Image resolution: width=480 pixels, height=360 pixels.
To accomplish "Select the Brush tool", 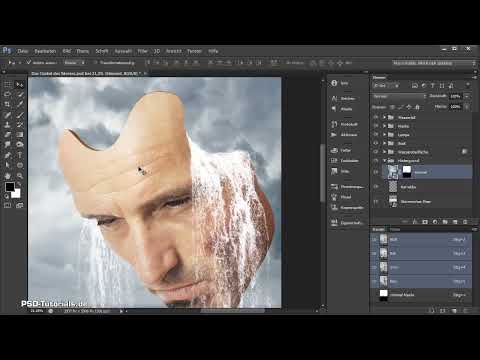I will (x=20, y=115).
